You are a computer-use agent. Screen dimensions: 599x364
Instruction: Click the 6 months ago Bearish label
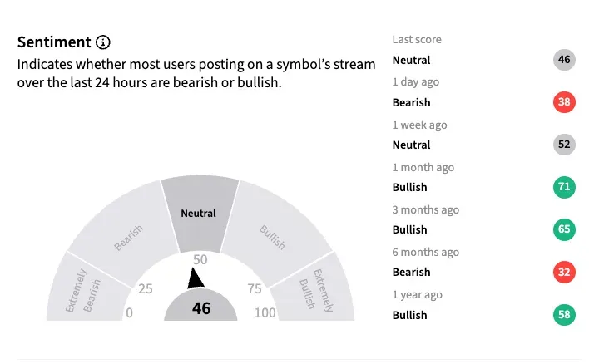pyautogui.click(x=412, y=272)
